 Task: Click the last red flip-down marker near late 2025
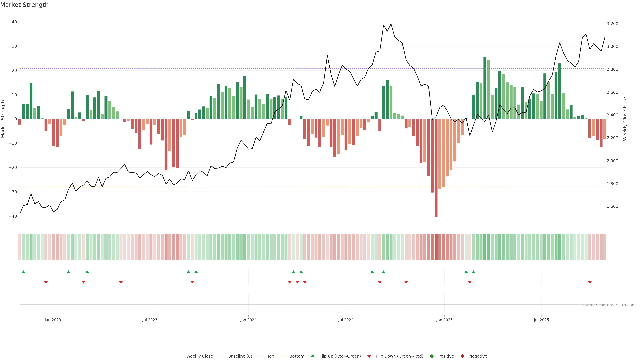[x=590, y=282]
